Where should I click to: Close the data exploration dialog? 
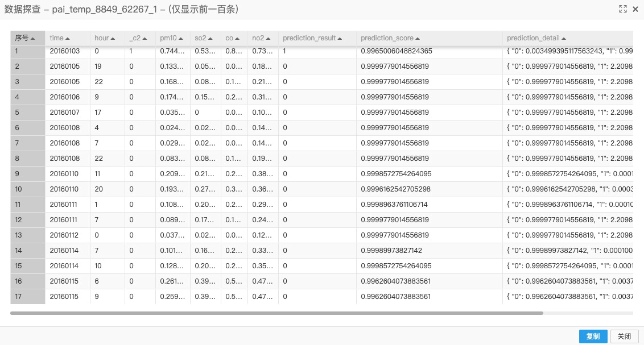pyautogui.click(x=635, y=9)
